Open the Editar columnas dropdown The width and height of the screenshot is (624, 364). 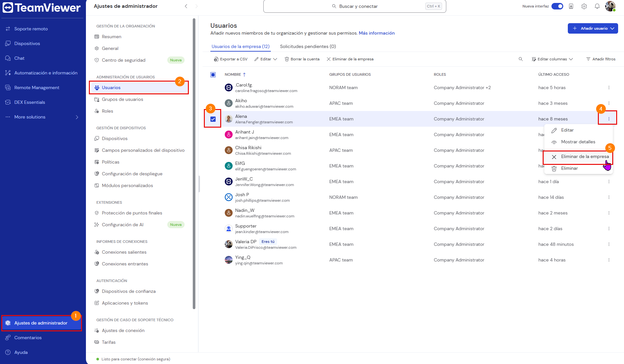[x=552, y=59]
